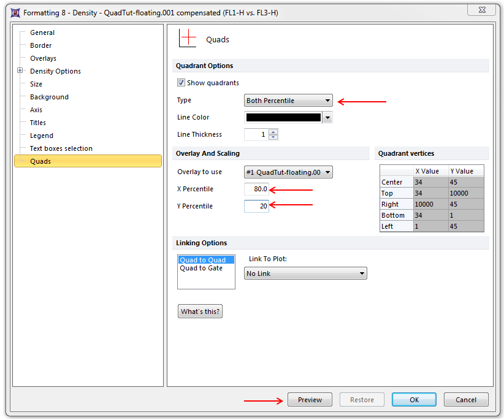The width and height of the screenshot is (504, 420).
Task: Select Quad to Gate linking option
Action: pyautogui.click(x=201, y=268)
